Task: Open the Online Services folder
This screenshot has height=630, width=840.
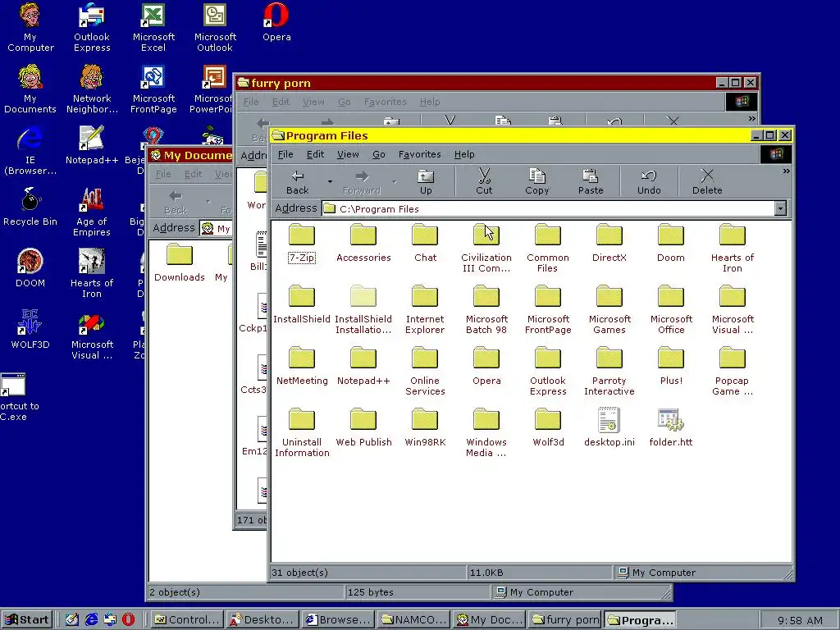Action: pos(425,372)
